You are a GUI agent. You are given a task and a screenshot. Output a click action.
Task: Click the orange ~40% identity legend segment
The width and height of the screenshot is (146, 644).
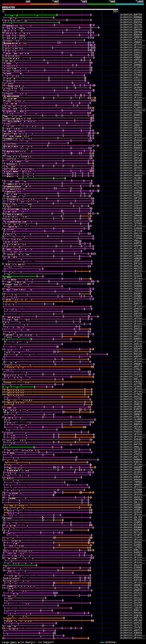coord(45,4)
